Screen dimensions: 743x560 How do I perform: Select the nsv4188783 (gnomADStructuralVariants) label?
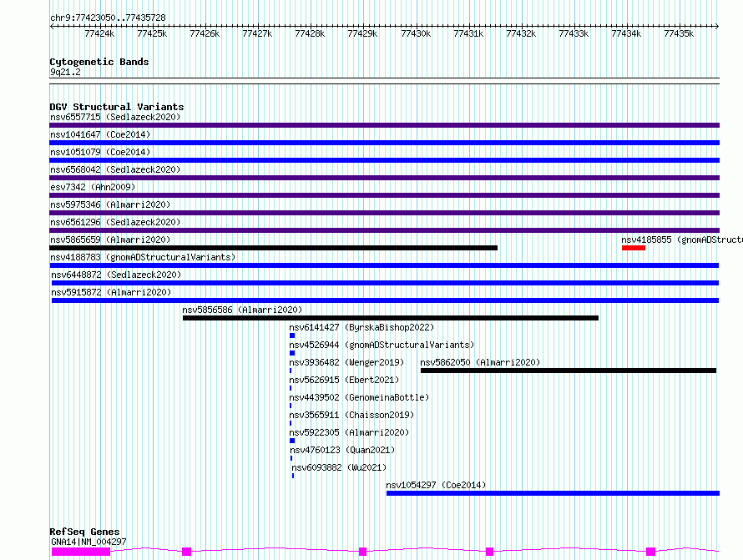point(143,257)
